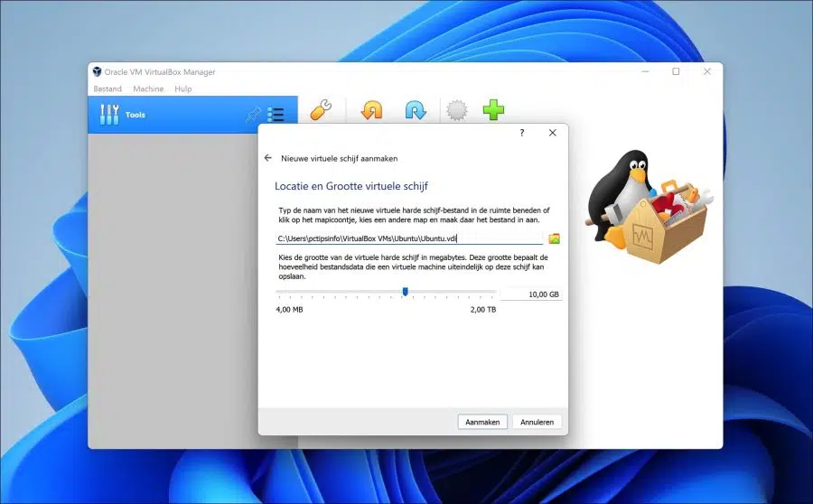Close the VirtualBox Manager window

point(707,71)
